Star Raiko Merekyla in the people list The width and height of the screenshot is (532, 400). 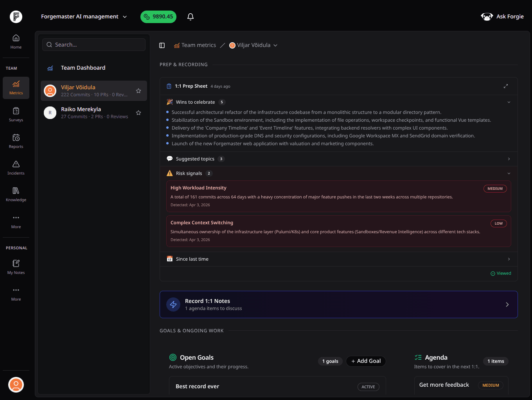tap(138, 112)
